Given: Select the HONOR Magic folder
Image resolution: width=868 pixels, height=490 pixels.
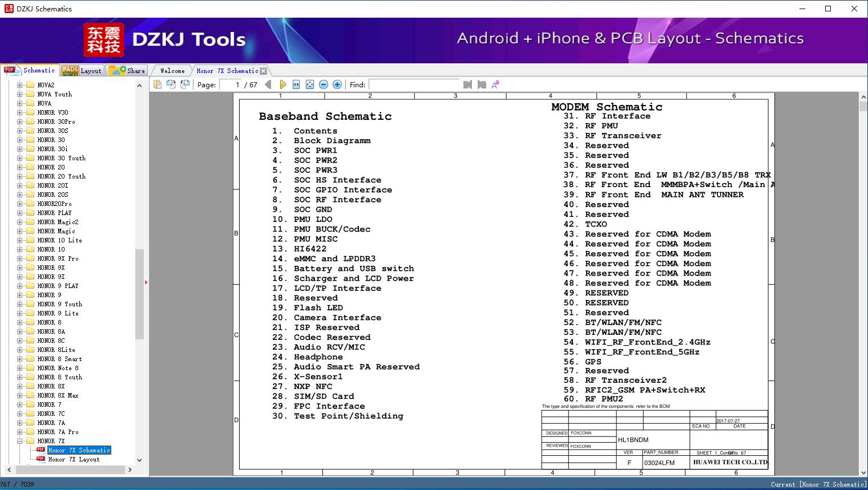Looking at the screenshot, I should 56,231.
